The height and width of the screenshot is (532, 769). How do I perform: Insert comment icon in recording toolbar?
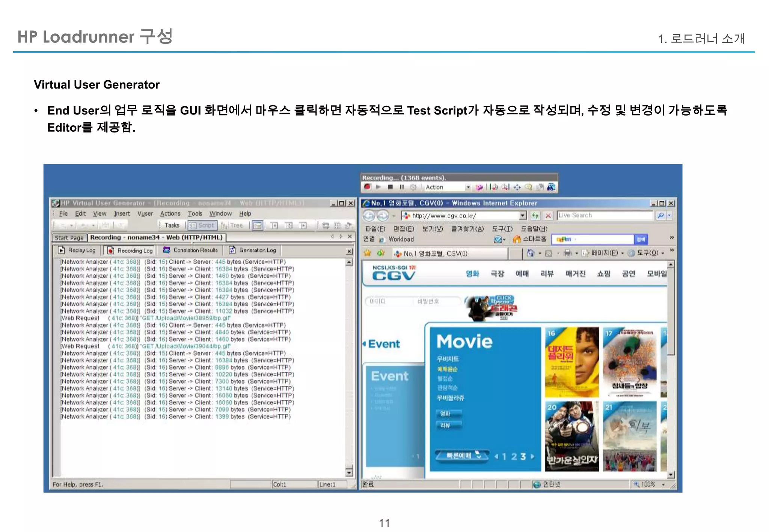point(528,187)
